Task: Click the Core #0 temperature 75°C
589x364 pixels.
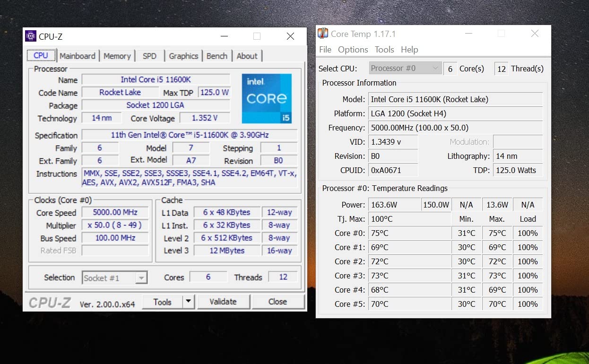Action: [x=409, y=233]
